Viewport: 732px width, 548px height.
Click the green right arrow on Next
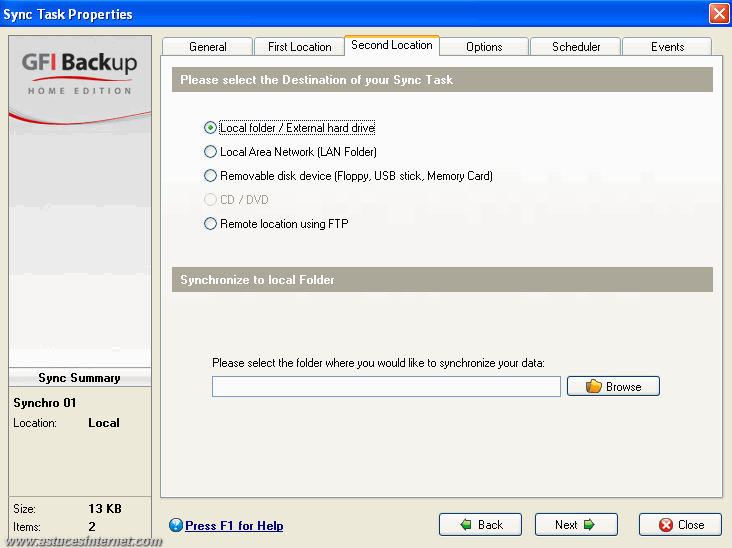(589, 525)
